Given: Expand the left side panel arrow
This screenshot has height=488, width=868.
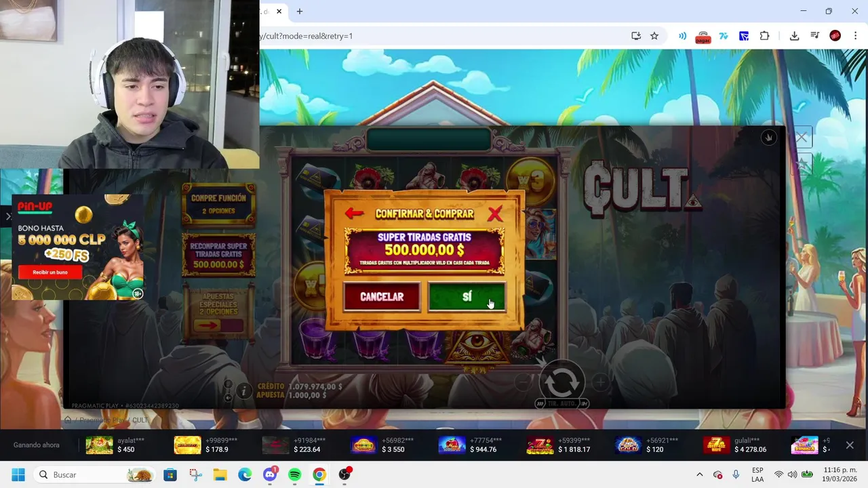Looking at the screenshot, I should (8, 217).
